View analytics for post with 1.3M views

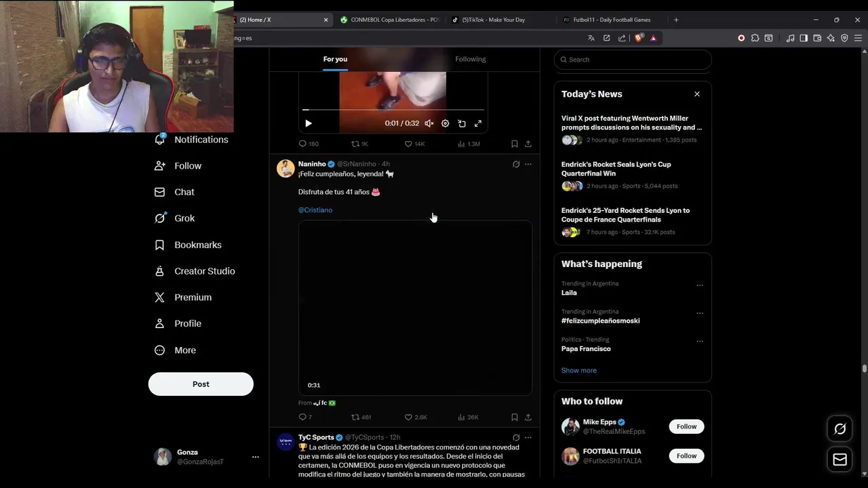[x=469, y=144]
